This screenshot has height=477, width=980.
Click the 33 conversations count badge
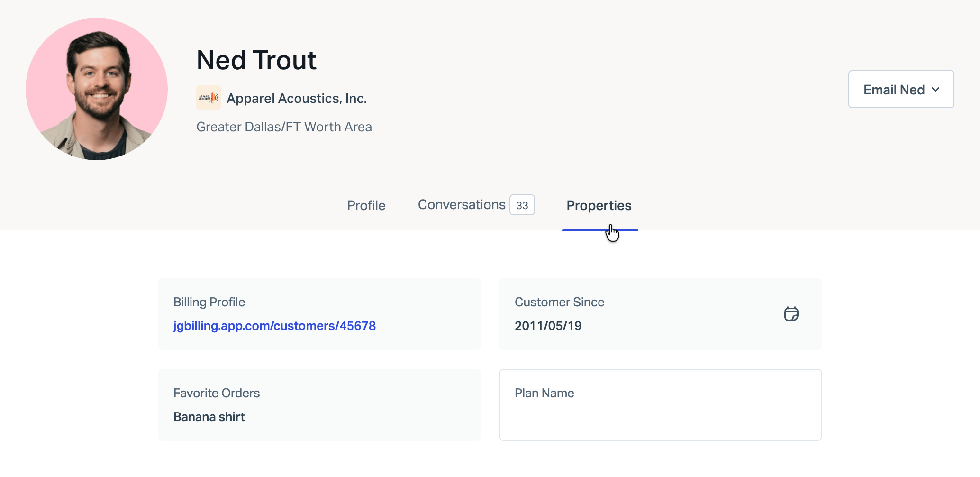pyautogui.click(x=522, y=205)
